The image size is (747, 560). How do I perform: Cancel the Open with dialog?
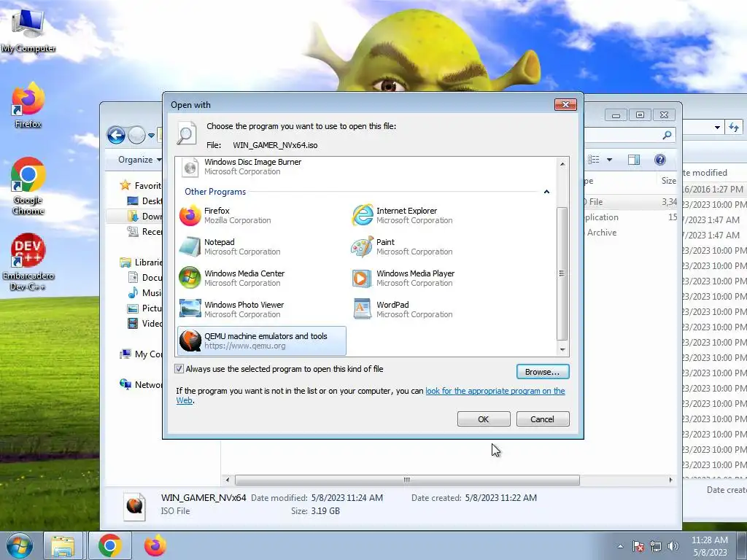tap(542, 419)
